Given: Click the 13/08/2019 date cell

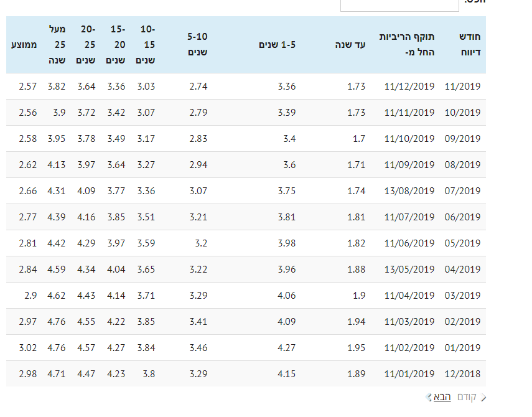Looking at the screenshot, I should tap(409, 191).
